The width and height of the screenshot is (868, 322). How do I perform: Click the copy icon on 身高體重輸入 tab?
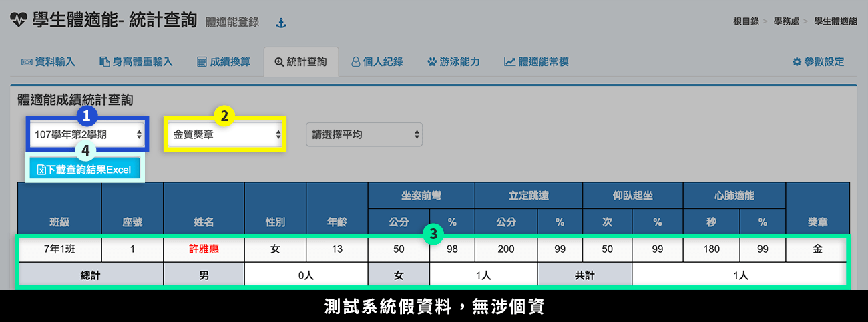pyautogui.click(x=104, y=62)
